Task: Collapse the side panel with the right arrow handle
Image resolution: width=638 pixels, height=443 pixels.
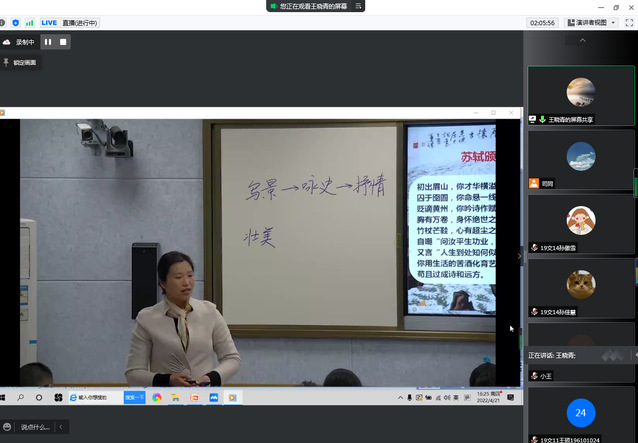Action: pos(519,256)
